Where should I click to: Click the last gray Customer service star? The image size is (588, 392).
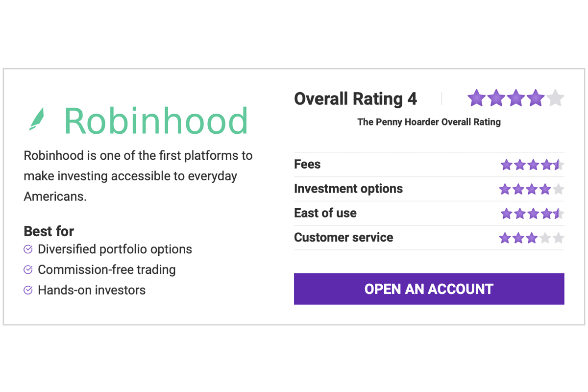[558, 238]
